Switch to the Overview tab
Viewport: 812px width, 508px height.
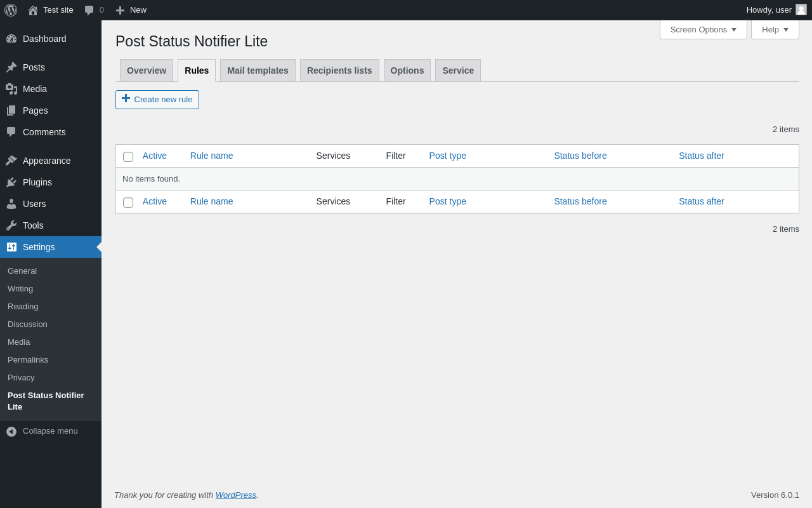coord(147,70)
